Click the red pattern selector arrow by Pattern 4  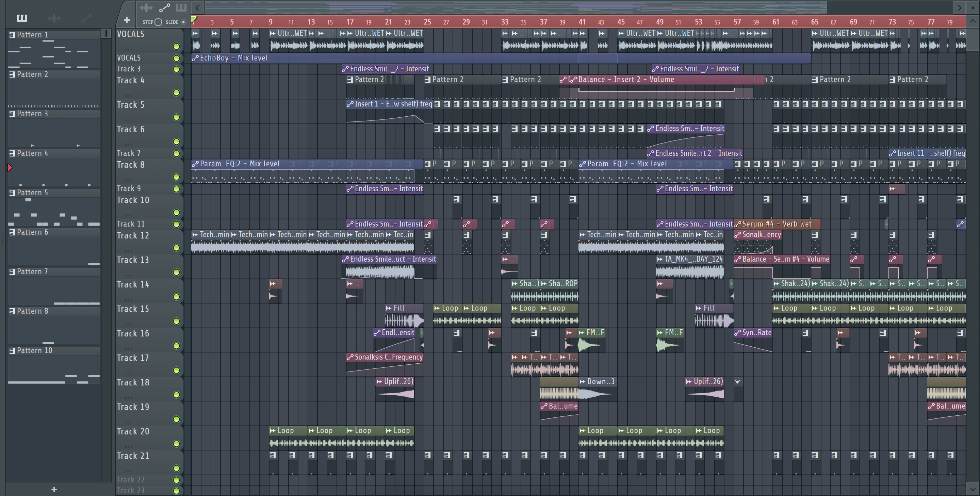(x=10, y=167)
